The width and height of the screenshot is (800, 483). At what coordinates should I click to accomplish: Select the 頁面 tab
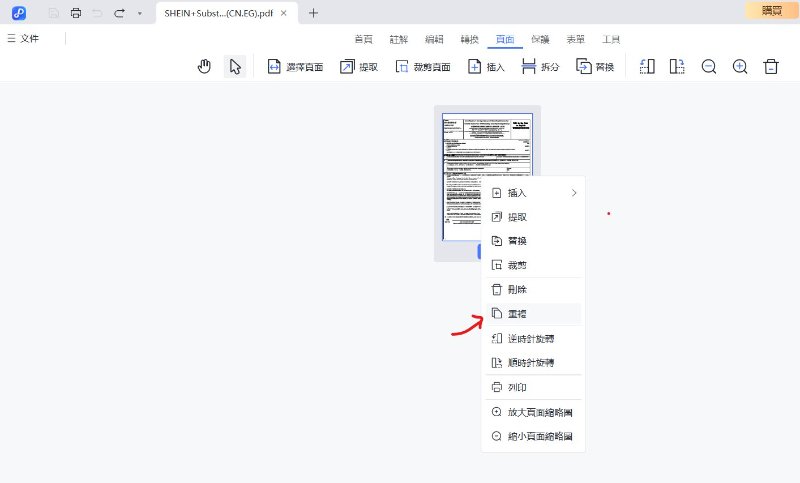coord(505,39)
